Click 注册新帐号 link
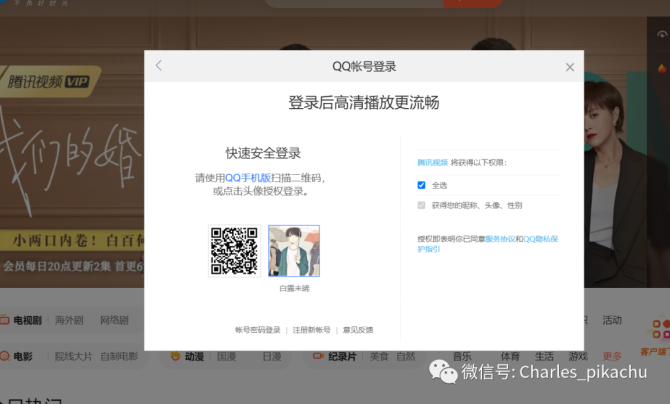The image size is (670, 404). (311, 330)
